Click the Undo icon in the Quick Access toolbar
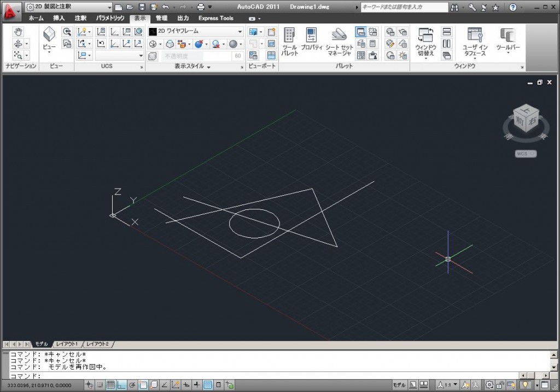The image size is (560, 392). coord(165,7)
